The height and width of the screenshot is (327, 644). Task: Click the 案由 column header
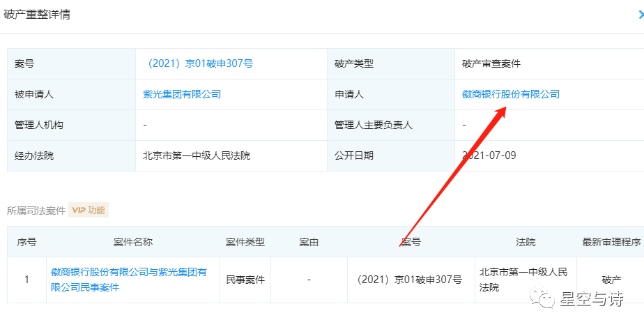309,242
